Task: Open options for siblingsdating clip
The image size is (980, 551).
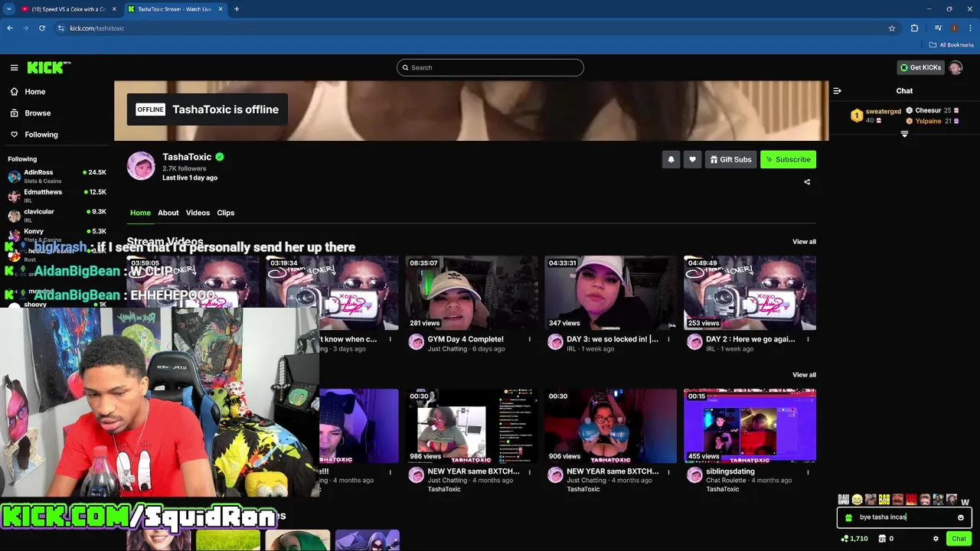Action: click(808, 472)
